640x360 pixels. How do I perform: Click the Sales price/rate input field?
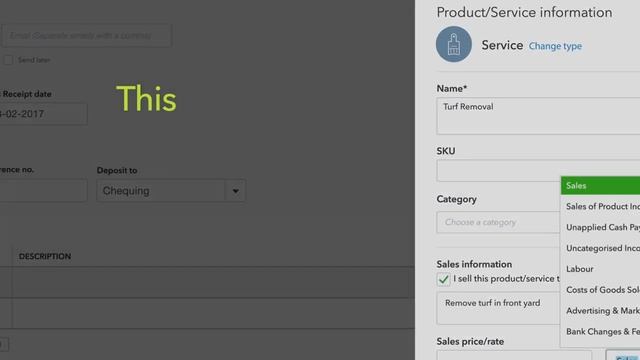(x=514, y=355)
